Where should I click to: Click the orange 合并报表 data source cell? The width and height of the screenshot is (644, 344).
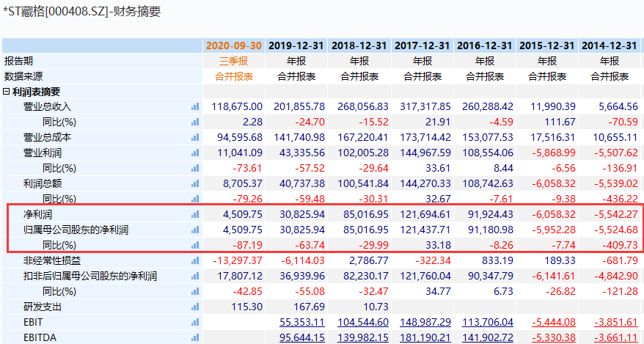coord(234,76)
